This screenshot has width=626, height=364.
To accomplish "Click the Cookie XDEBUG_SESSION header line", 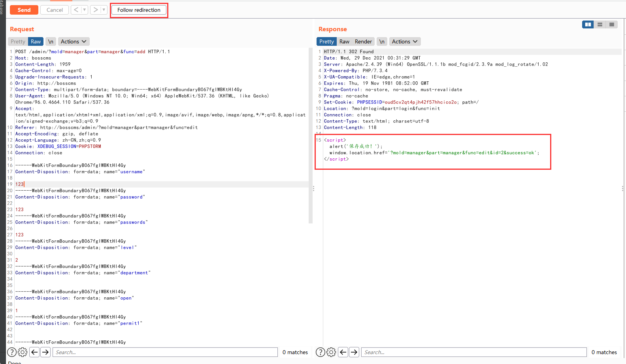I will [x=58, y=146].
